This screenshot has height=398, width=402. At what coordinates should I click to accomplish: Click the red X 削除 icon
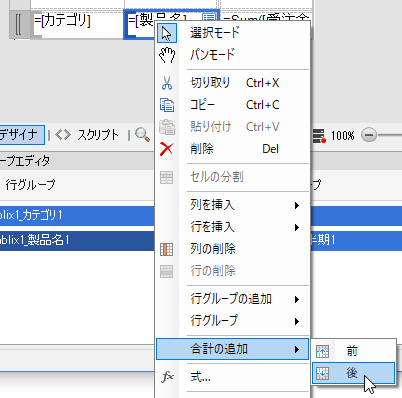tap(166, 149)
